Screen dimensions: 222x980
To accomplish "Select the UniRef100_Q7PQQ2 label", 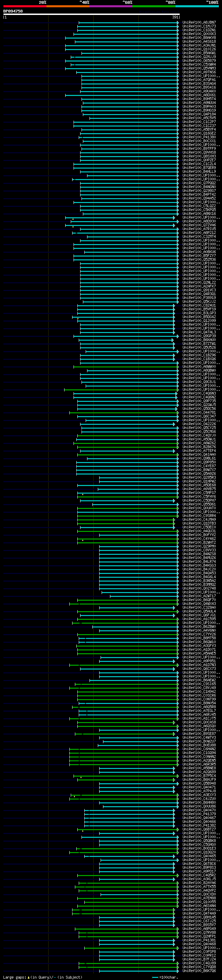I will pyautogui.click(x=199, y=183).
